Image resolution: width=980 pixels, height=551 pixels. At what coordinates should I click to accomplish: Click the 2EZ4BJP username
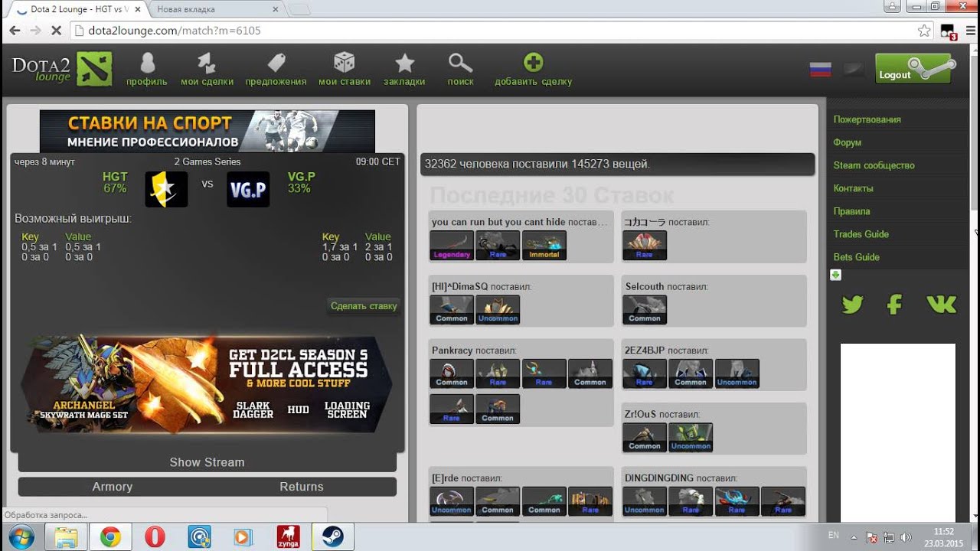pyautogui.click(x=645, y=350)
